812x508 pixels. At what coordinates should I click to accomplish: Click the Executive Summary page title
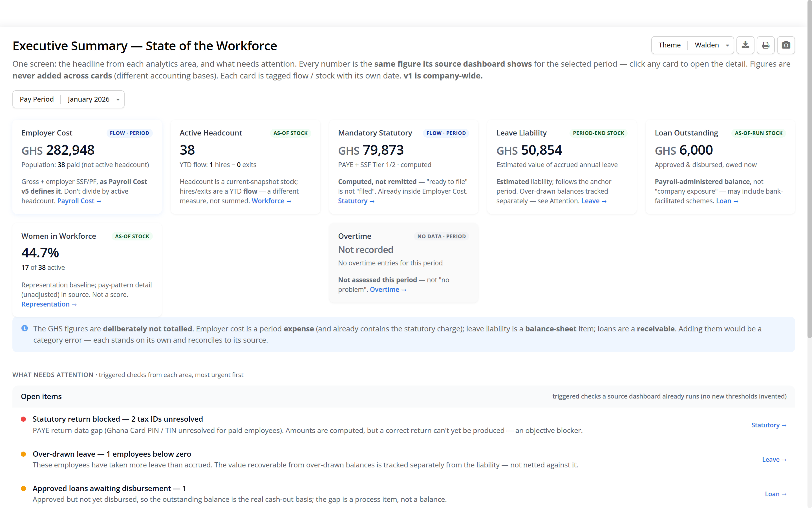click(145, 46)
